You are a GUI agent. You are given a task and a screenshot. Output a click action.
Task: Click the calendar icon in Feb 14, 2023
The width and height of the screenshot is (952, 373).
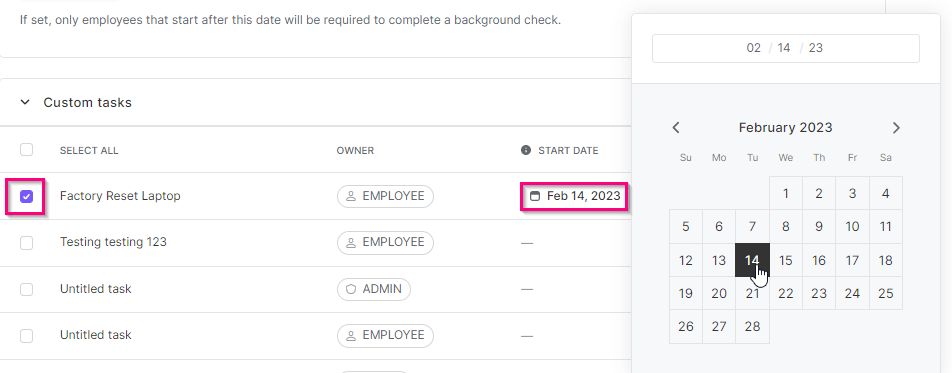coord(535,196)
